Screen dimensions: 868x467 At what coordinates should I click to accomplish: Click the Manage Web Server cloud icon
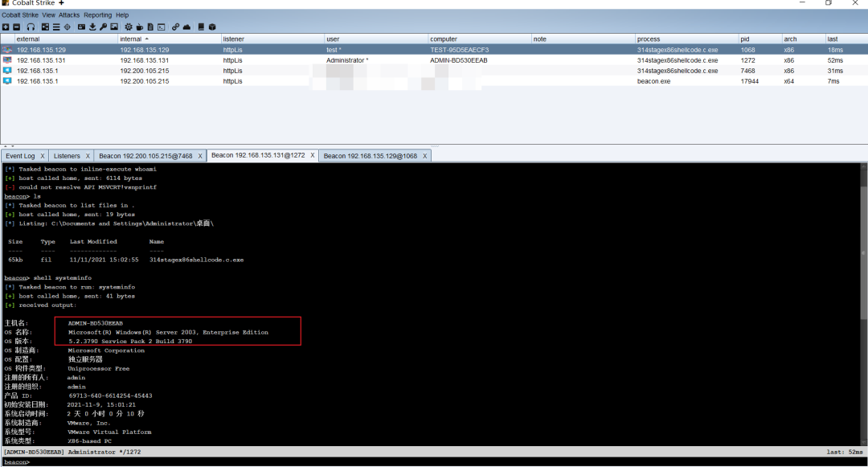(x=186, y=27)
